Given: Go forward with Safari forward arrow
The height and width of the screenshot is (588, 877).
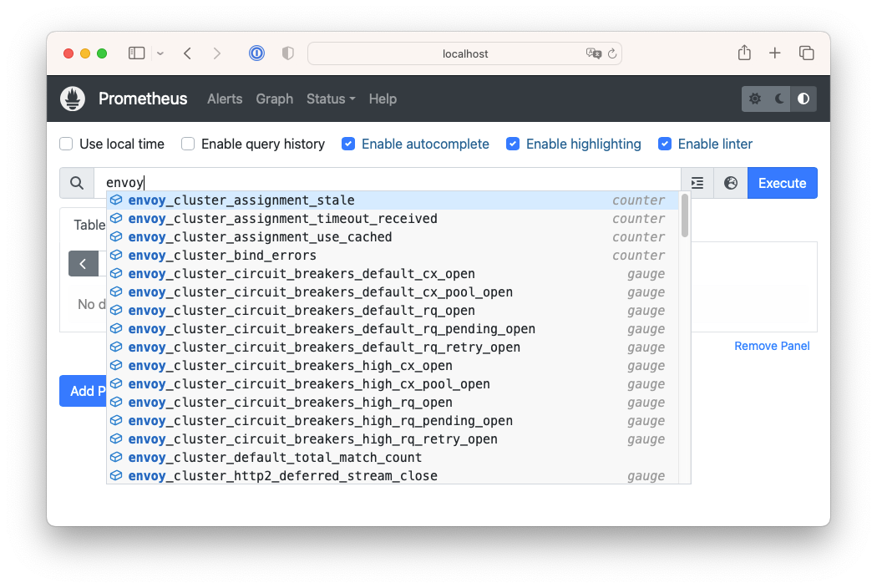Looking at the screenshot, I should coord(217,53).
